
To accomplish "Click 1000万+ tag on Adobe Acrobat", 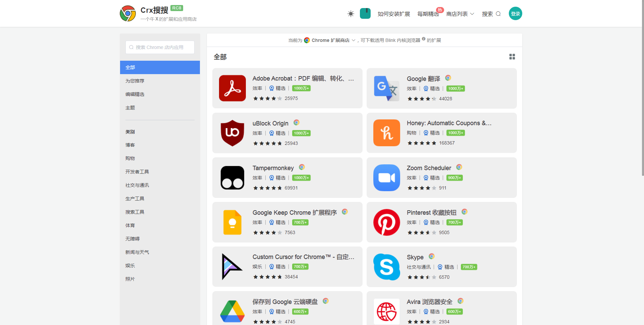I will [x=301, y=88].
